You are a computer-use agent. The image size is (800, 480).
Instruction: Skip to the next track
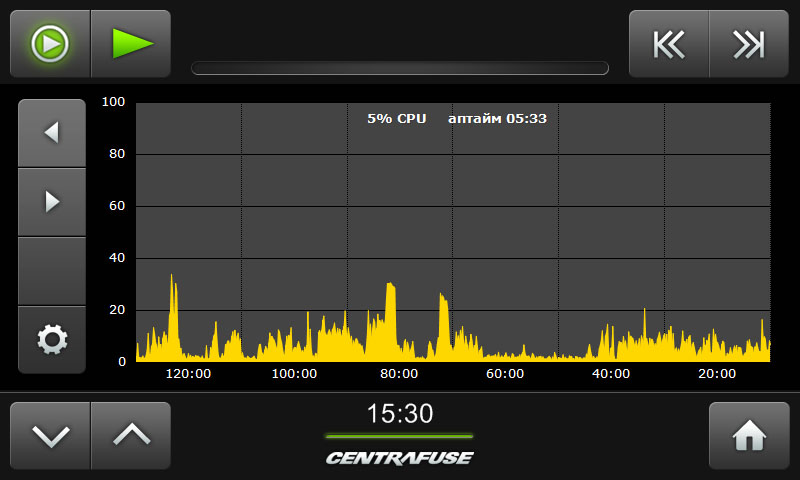point(748,44)
